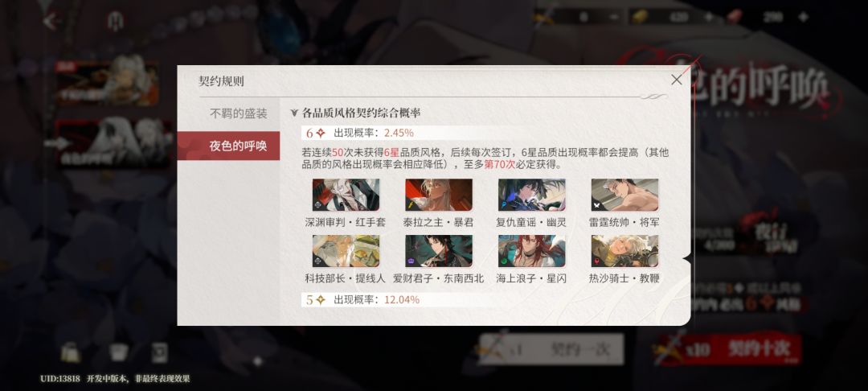Click the 契约十次 button
868x391 pixels.
click(x=730, y=349)
